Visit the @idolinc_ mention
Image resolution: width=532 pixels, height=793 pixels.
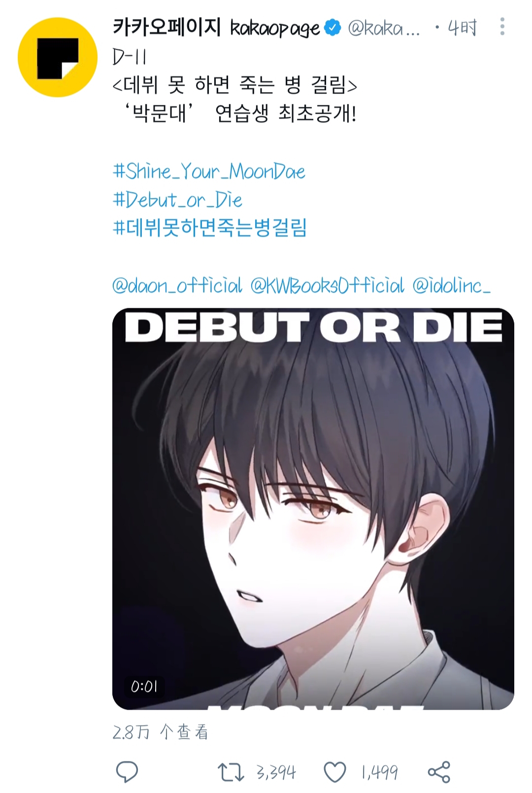(451, 285)
